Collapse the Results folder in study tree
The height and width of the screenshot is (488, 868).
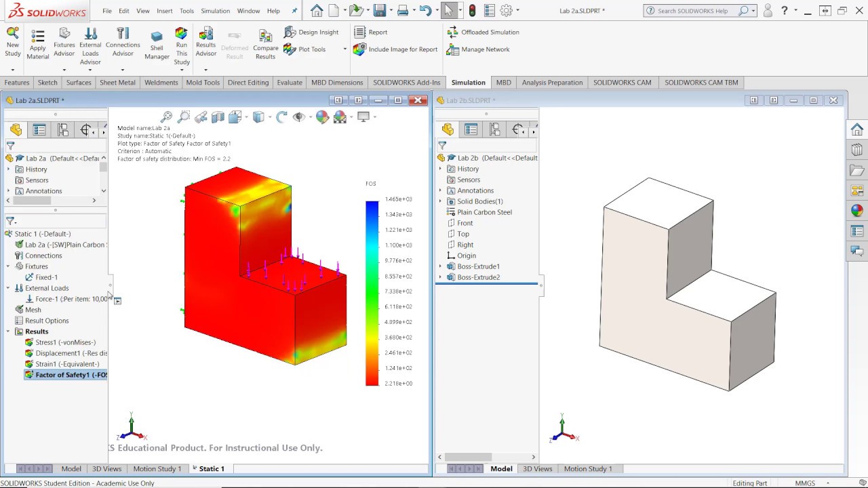pos(8,331)
